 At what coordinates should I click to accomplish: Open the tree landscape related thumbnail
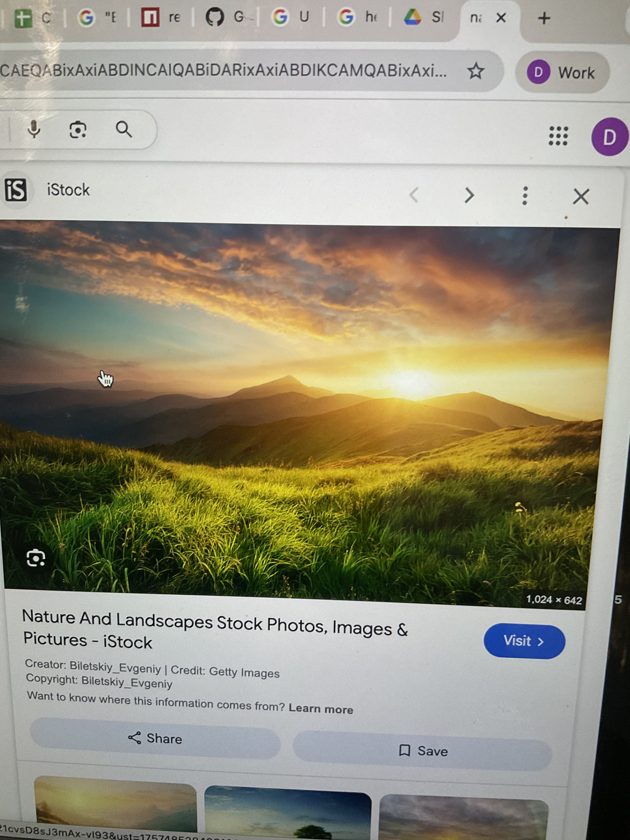point(287,813)
